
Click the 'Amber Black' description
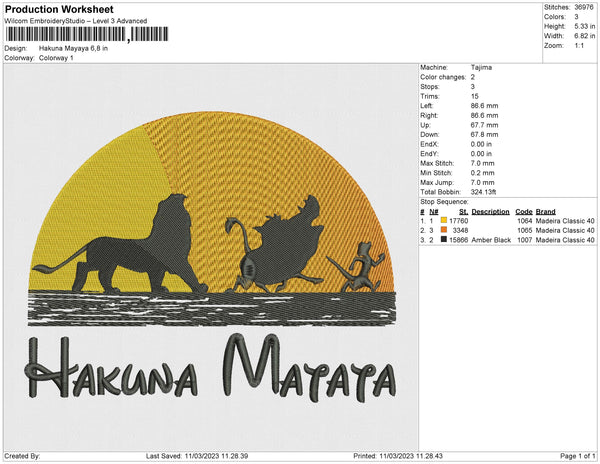pyautogui.click(x=491, y=240)
